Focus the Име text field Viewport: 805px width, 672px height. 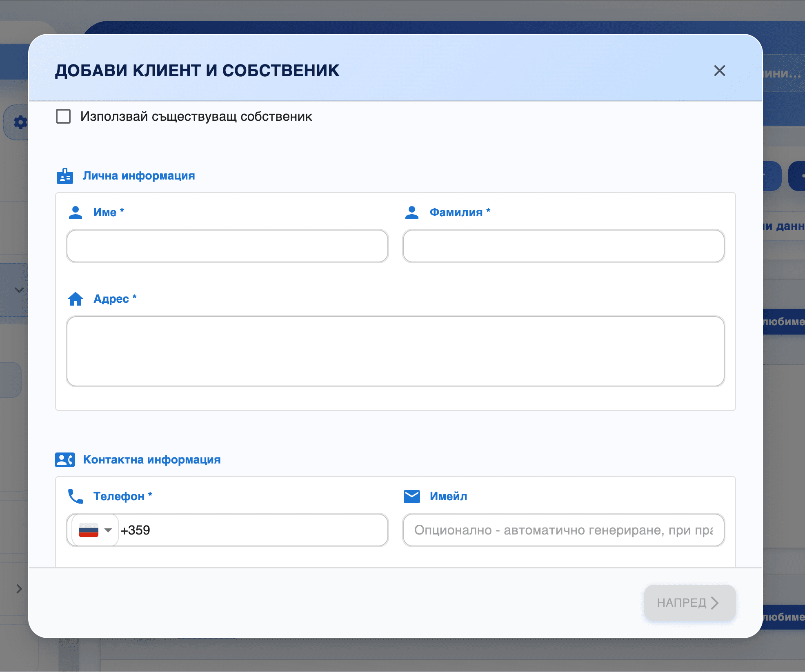coord(227,246)
